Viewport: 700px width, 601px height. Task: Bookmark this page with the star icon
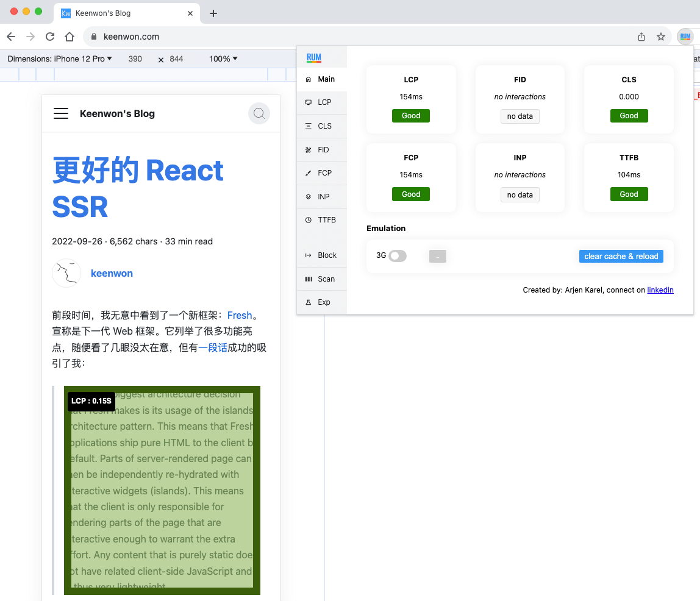tap(661, 37)
